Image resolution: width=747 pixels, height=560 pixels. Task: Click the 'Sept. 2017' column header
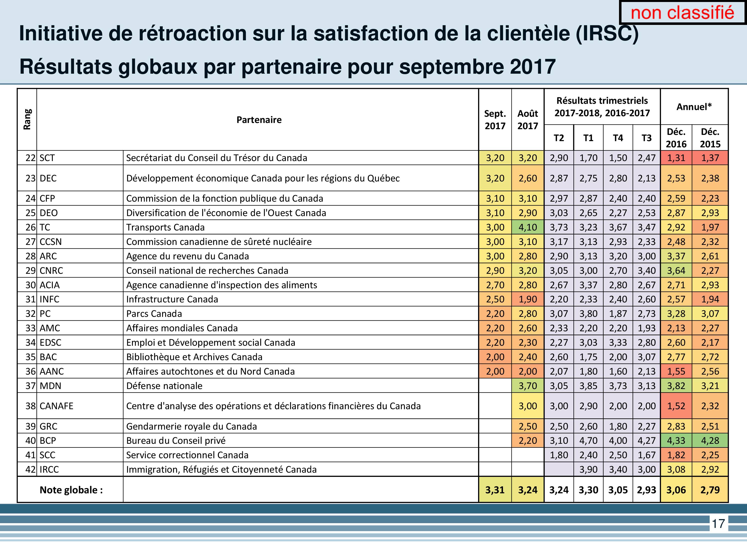click(x=495, y=120)
